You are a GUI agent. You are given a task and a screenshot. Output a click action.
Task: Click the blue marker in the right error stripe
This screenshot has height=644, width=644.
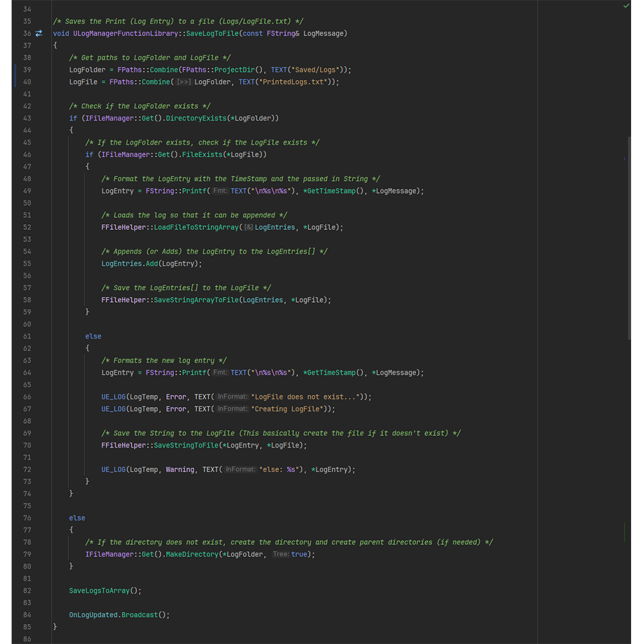coord(624,158)
